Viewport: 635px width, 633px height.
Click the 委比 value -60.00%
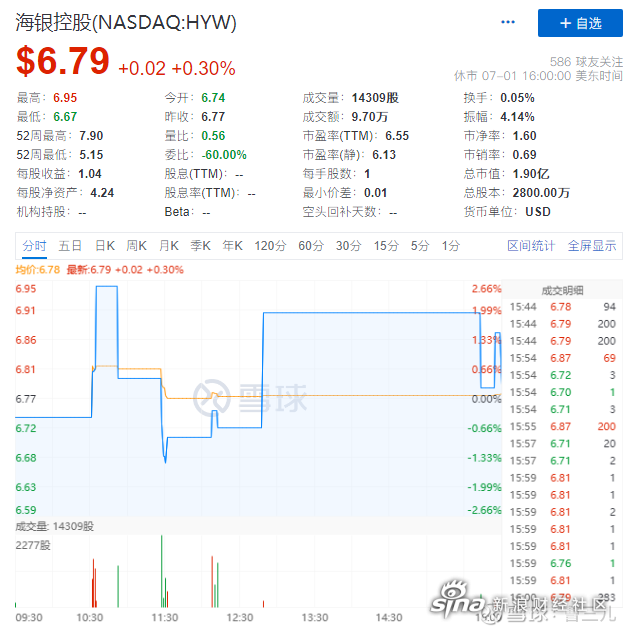coord(224,155)
